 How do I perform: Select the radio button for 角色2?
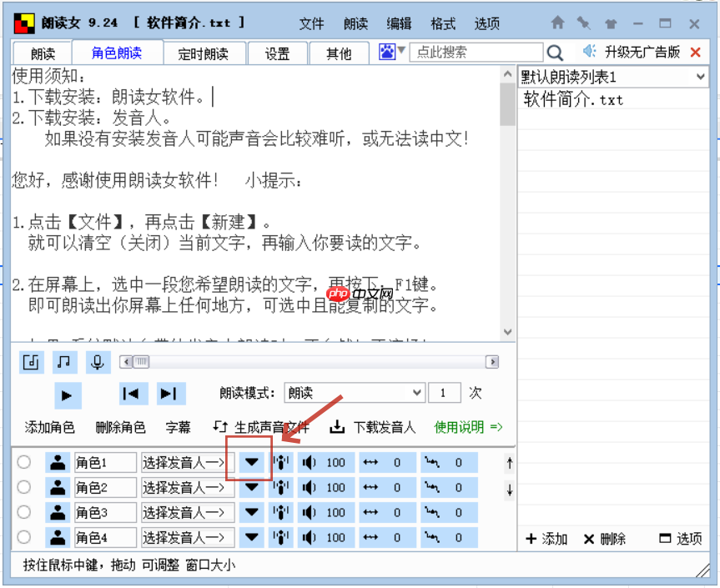pos(24,486)
